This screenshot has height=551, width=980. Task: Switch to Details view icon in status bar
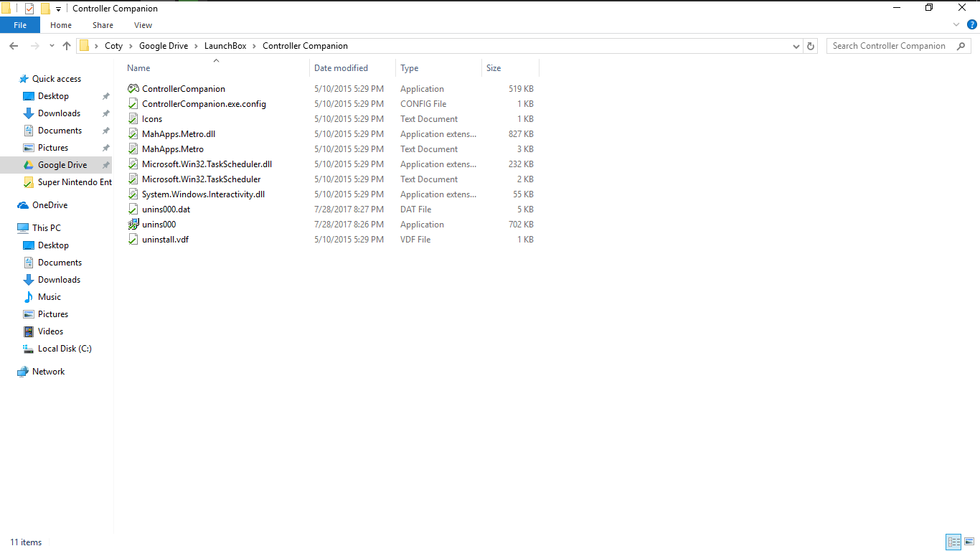[x=953, y=542]
